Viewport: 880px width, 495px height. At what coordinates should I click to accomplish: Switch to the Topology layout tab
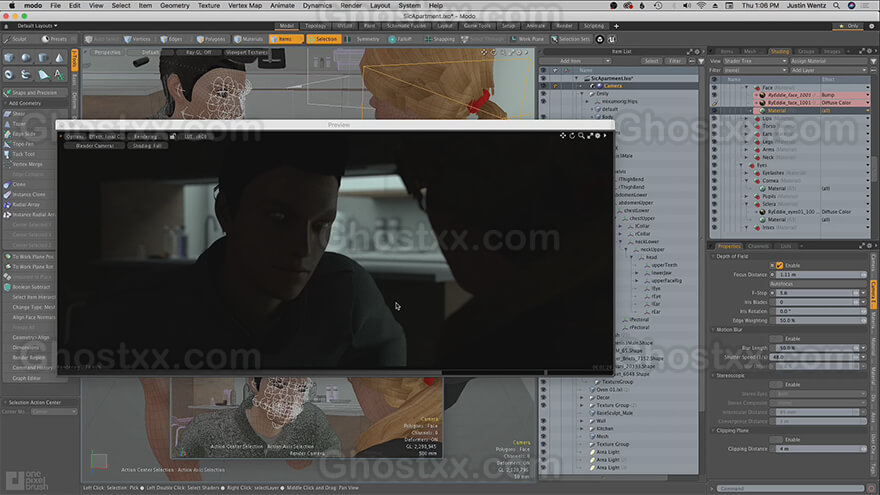point(315,26)
